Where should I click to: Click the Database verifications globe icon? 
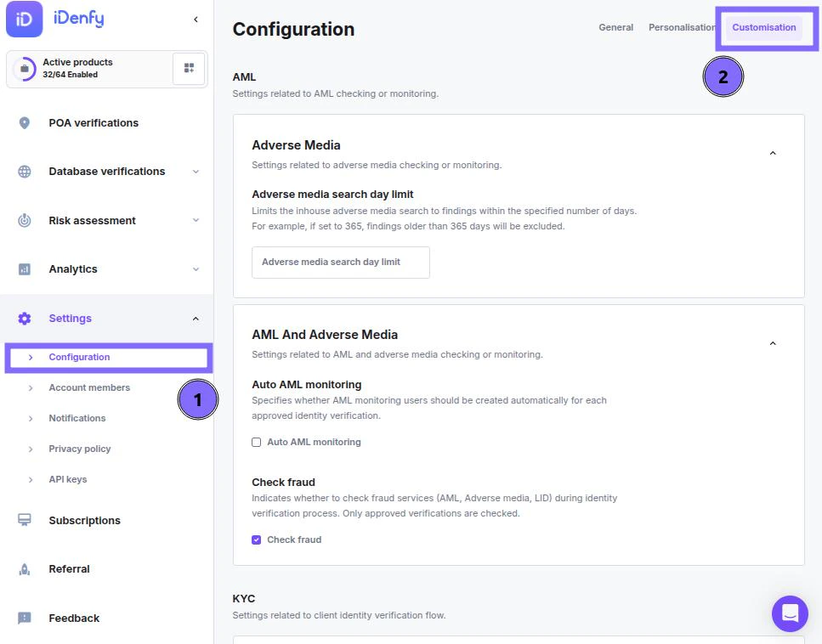(x=24, y=172)
